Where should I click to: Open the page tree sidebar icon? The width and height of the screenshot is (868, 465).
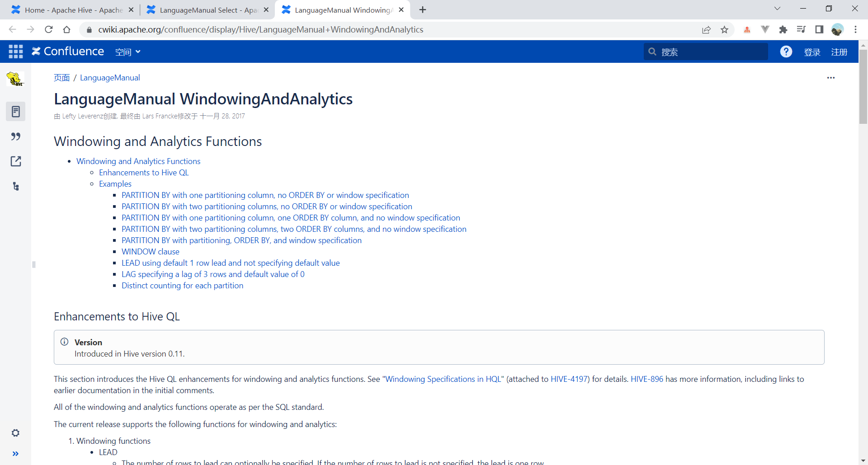click(15, 186)
